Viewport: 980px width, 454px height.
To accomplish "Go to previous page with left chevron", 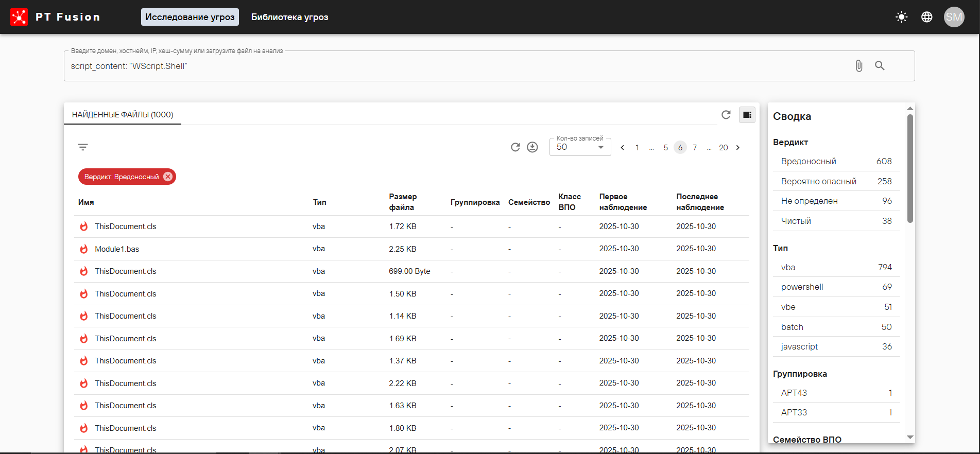I will click(x=622, y=148).
